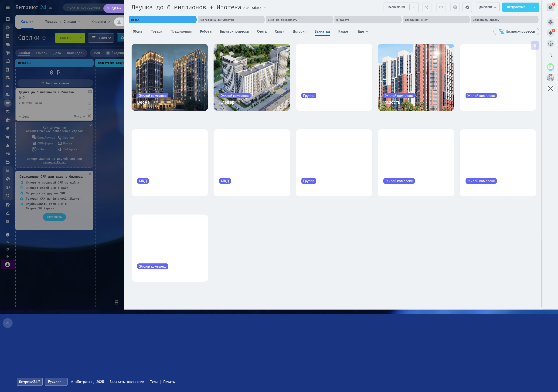558x392 pixels.
Task: Click the email envelope icon in deal header
Action: (441, 7)
